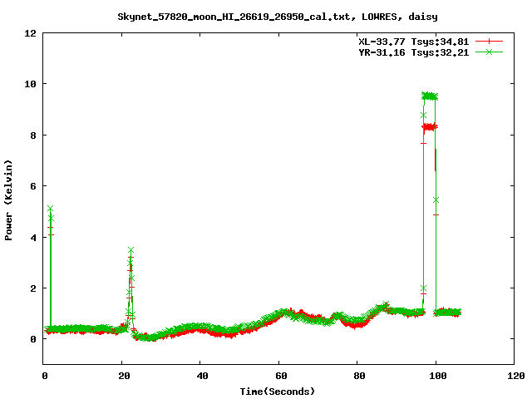Image resolution: width=532 pixels, height=399 pixels.
Task: Click the y-axis tick label 8
Action: (x=33, y=135)
